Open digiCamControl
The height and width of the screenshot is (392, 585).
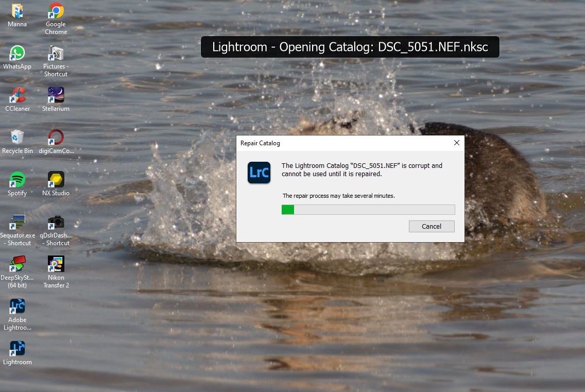pos(55,138)
